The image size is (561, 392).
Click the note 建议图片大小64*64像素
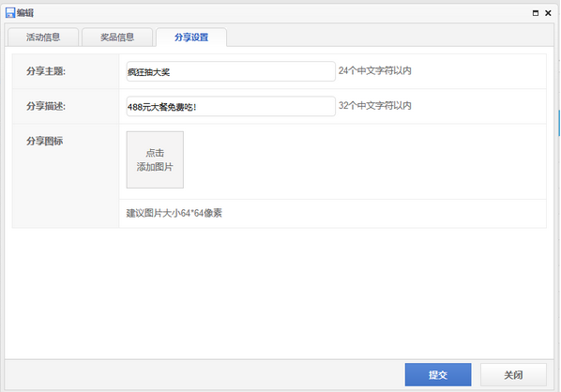174,213
